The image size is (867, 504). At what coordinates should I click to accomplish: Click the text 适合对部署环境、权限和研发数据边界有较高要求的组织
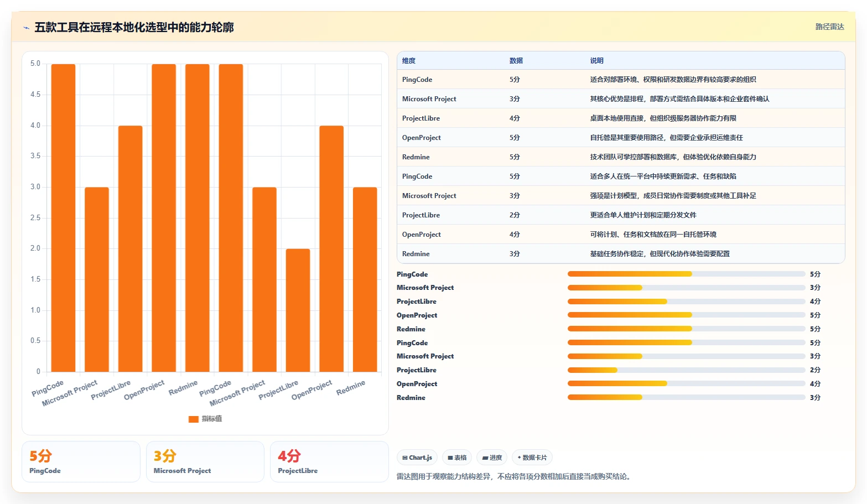[673, 80]
